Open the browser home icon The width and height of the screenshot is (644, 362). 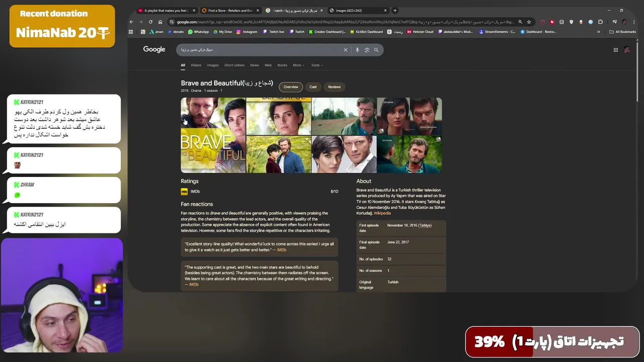160,22
